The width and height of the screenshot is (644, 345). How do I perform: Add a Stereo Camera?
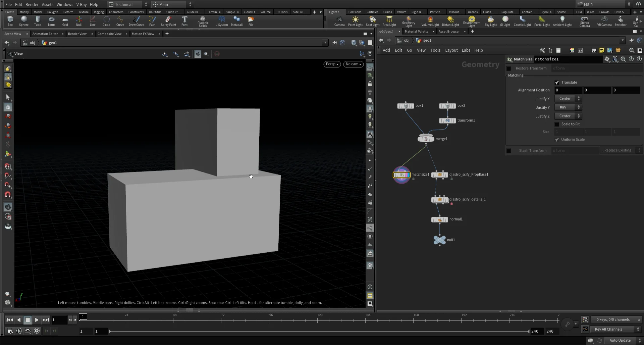[x=585, y=21]
